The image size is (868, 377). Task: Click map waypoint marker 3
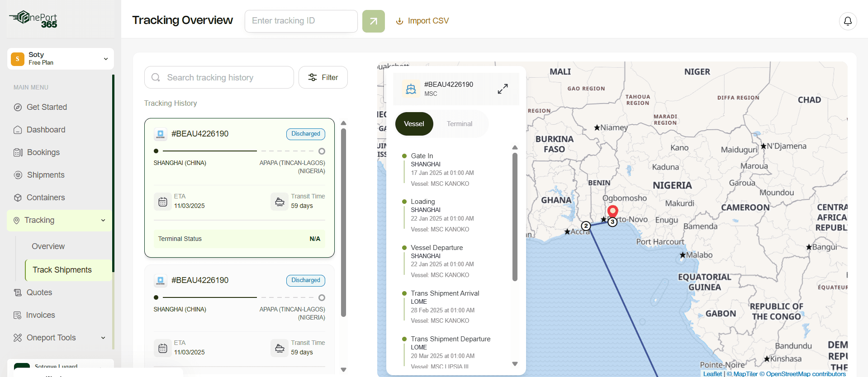coord(612,222)
